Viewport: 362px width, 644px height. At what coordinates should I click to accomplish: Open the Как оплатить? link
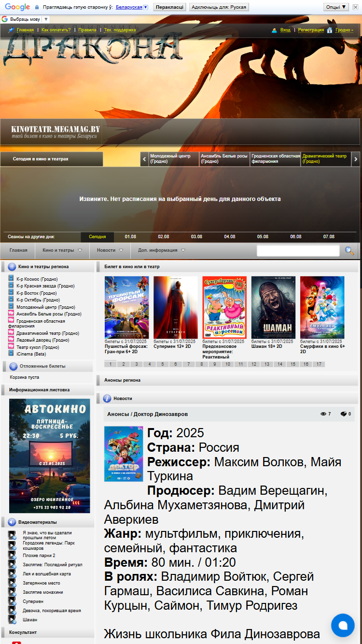click(x=56, y=30)
